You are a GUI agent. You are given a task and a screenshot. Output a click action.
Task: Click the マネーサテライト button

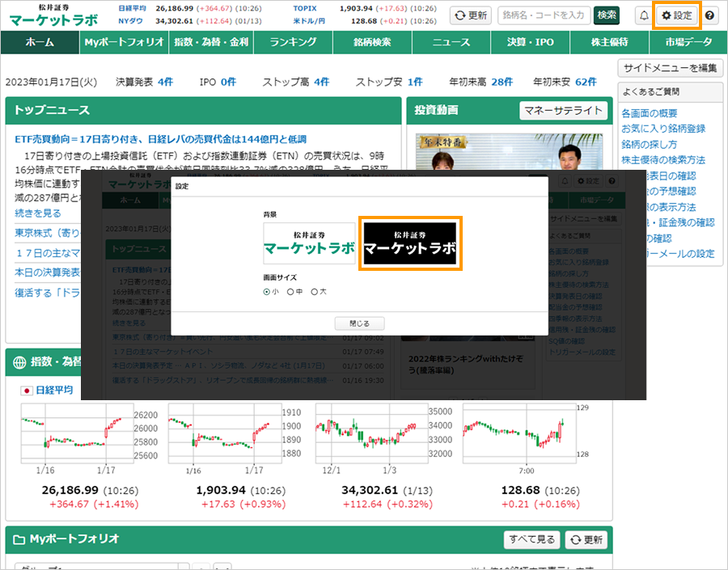pyautogui.click(x=563, y=111)
